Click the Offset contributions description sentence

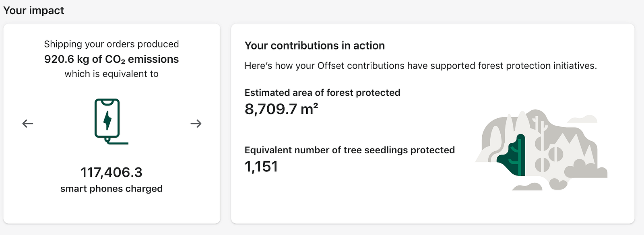(421, 66)
